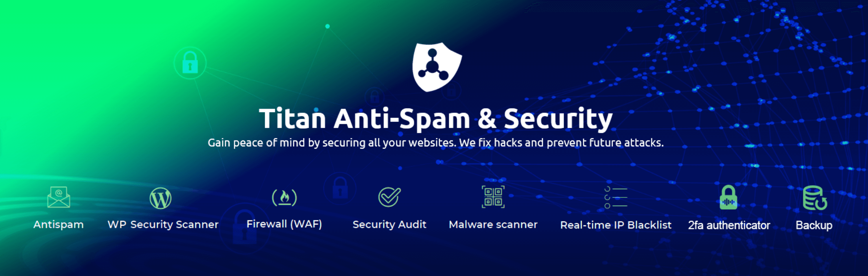The image size is (868, 276).
Task: Select the Real-time IP Blacklist list icon
Action: pos(616,197)
